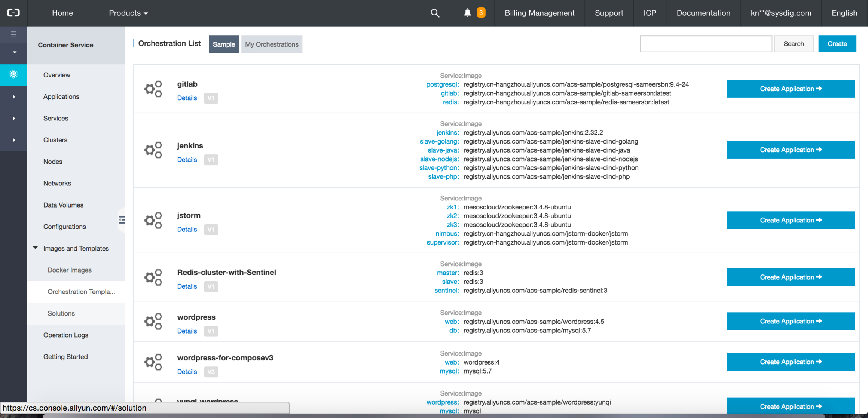The width and height of the screenshot is (868, 418).
Task: Open the ICP menu item
Action: [650, 13]
